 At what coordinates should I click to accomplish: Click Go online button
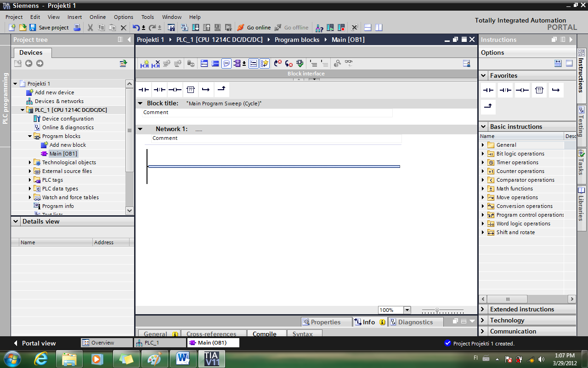pos(254,28)
